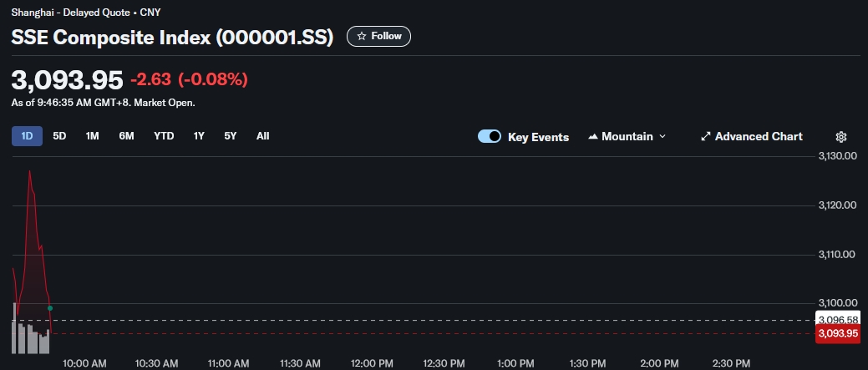The image size is (868, 370).
Task: Click the (-0.08%) percent change
Action: 212,79
